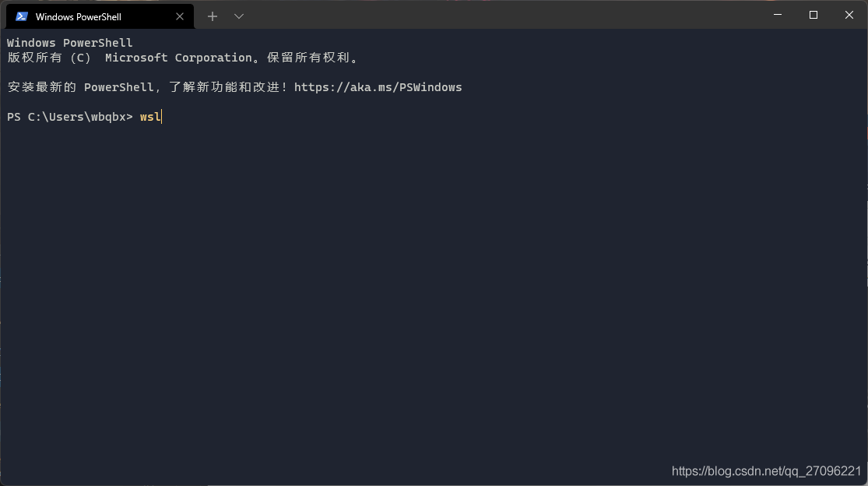Close the terminal window
This screenshot has height=486, width=868.
pos(849,15)
